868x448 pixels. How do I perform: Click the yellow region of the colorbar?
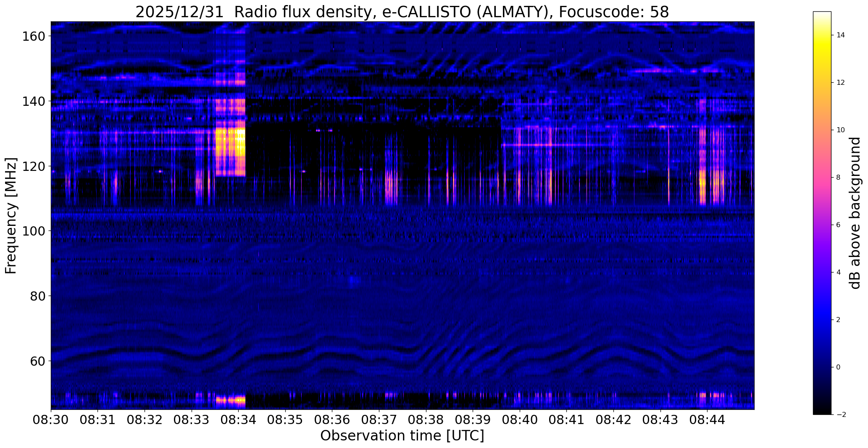(x=822, y=46)
